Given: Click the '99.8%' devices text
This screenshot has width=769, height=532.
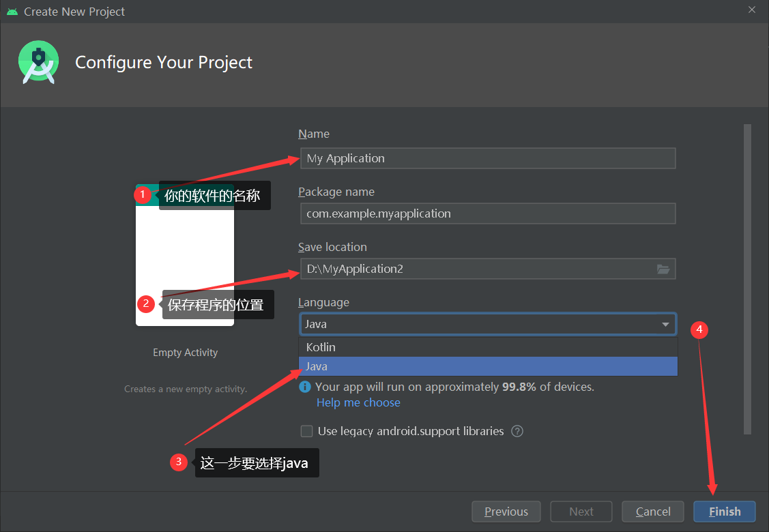Looking at the screenshot, I should (x=519, y=387).
